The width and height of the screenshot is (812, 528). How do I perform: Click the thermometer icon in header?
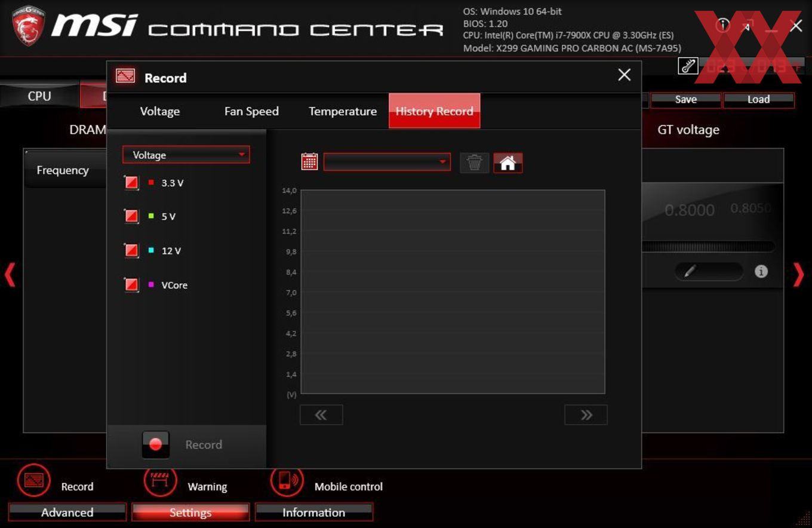pos(688,66)
